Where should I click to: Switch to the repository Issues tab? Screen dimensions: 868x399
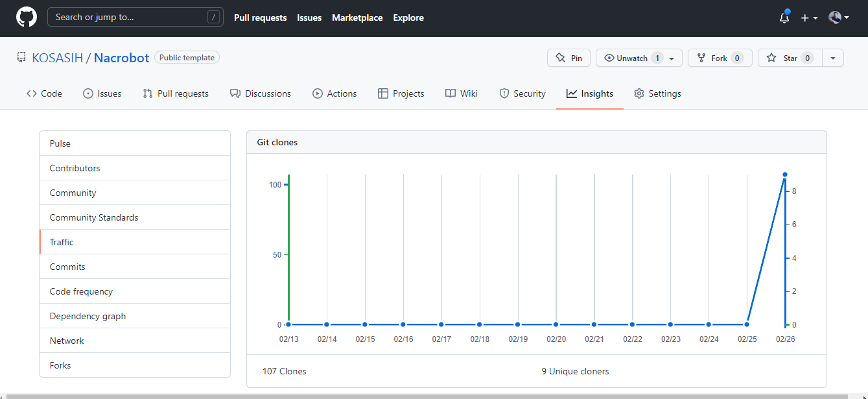pos(102,93)
